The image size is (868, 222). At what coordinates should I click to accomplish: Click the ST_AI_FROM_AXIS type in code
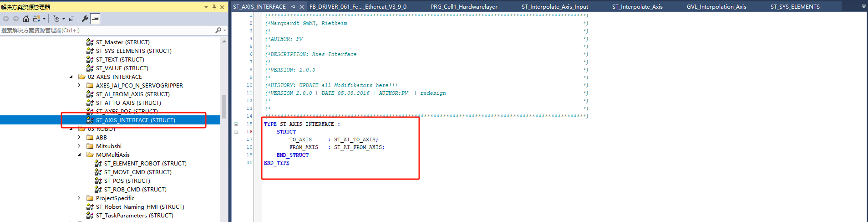pyautogui.click(x=358, y=147)
